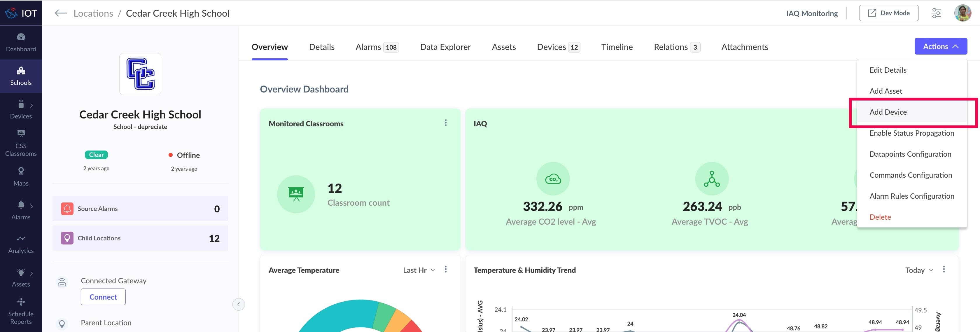
Task: Open Temperature & Humidity Trend options menu
Action: 944,270
